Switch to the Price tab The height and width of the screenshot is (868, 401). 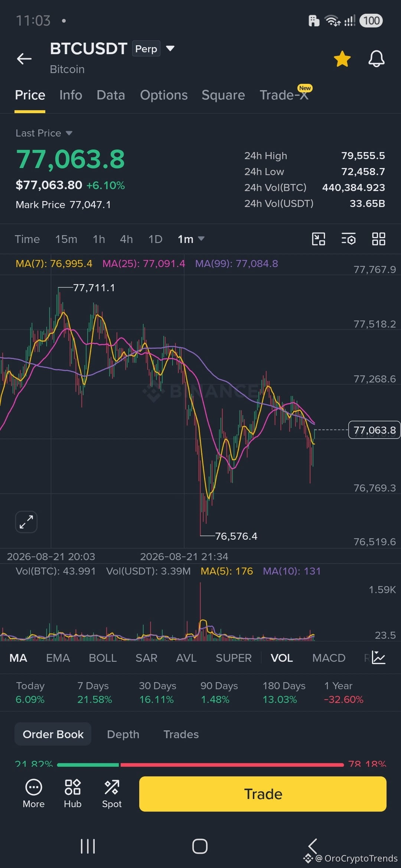tap(30, 95)
